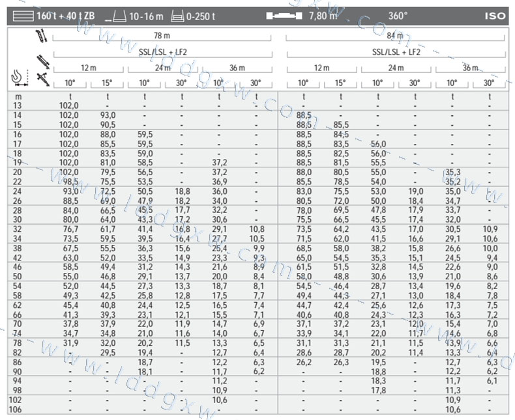This screenshot has height=420, width=515.
Task: Click 6,1 in the 94 m row
Action: [492, 381]
